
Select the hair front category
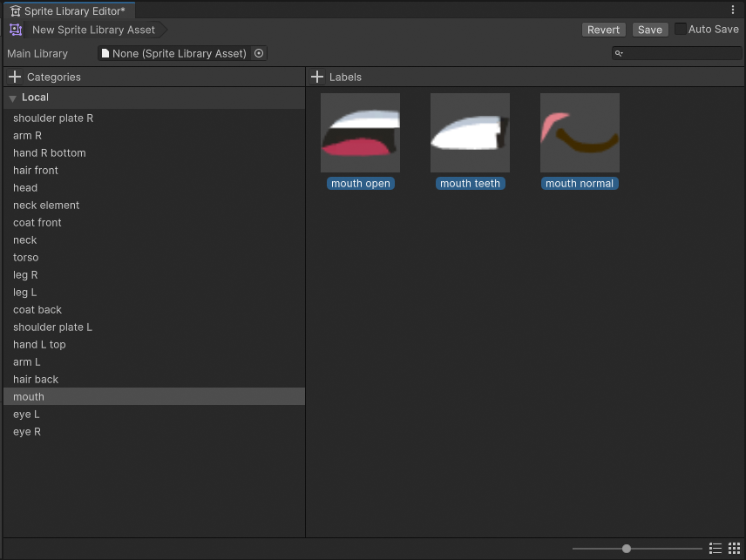(36, 170)
